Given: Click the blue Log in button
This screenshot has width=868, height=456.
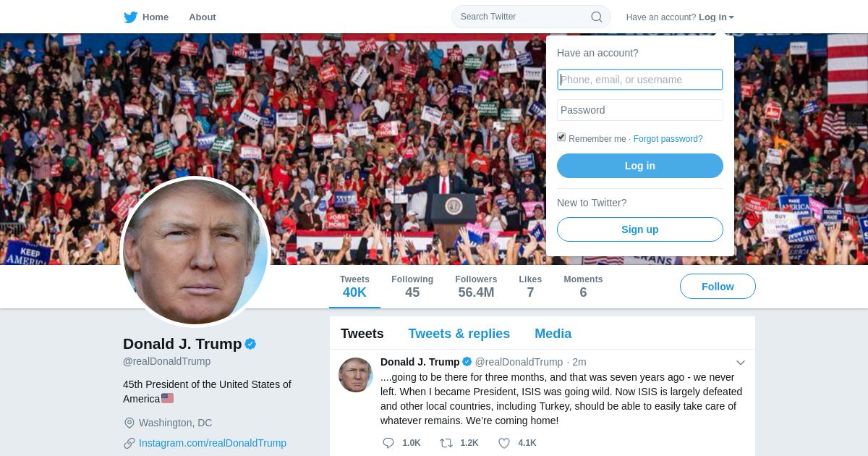Looking at the screenshot, I should [x=640, y=166].
